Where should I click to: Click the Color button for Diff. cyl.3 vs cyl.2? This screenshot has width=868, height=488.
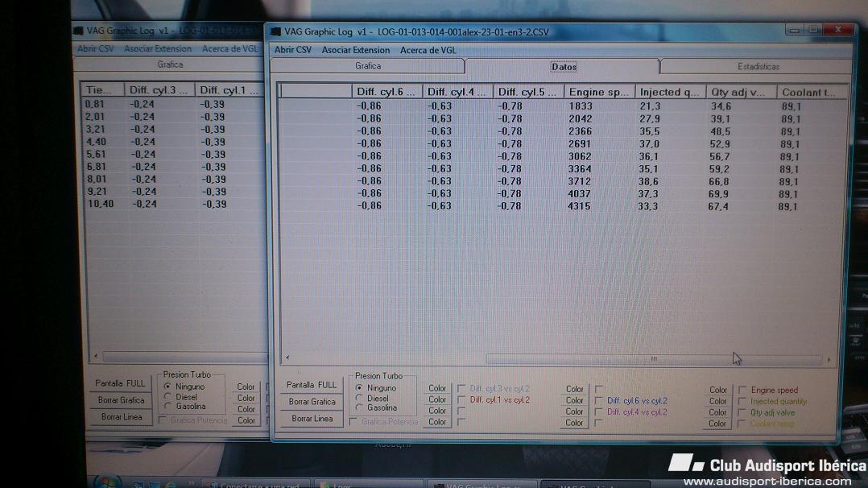point(436,388)
